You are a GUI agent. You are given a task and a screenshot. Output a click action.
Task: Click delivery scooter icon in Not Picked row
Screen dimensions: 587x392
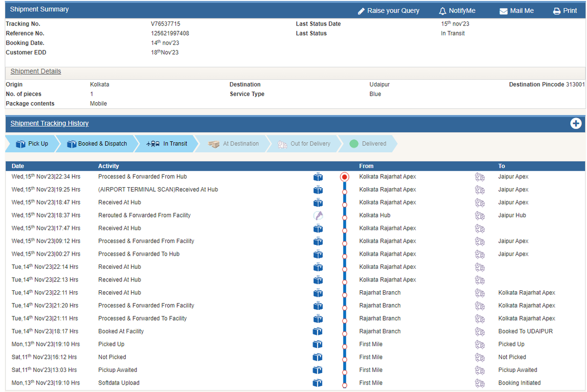click(480, 357)
